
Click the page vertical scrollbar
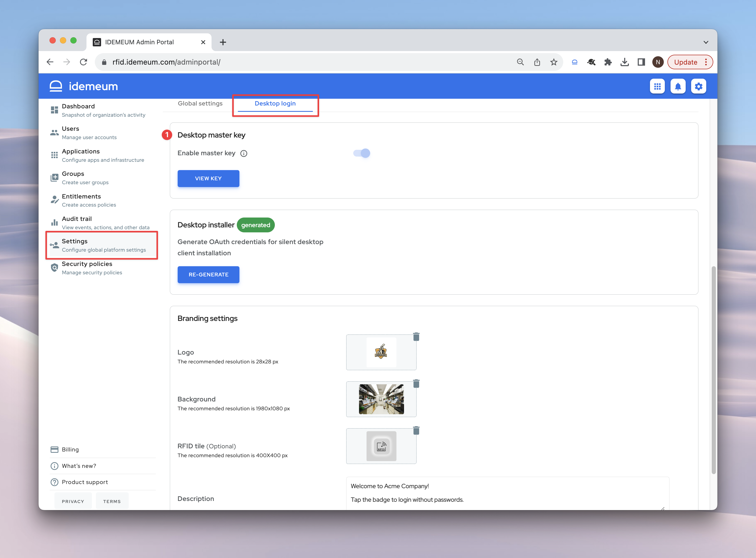point(714,370)
